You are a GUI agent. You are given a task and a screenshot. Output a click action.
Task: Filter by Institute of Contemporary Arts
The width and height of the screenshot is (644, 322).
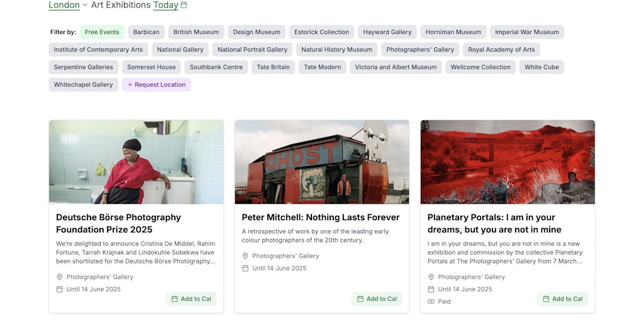tap(98, 50)
